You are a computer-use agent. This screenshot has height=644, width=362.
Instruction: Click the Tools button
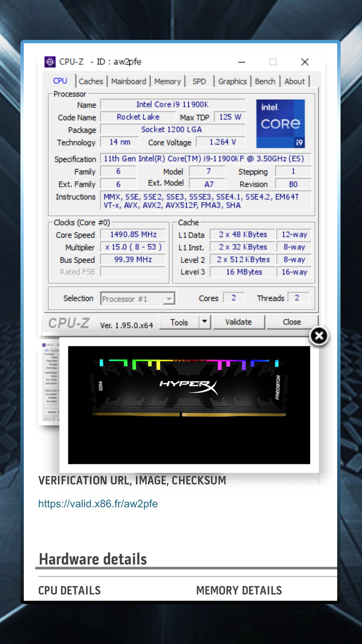point(179,322)
